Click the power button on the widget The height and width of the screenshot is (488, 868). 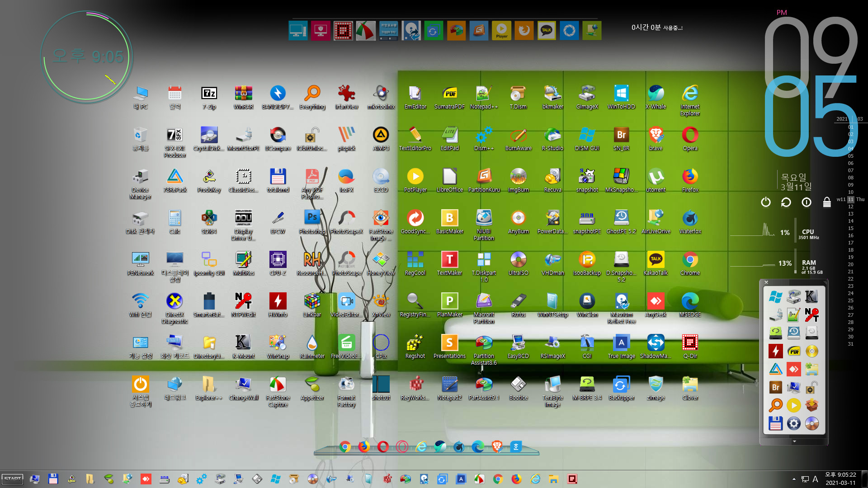point(765,202)
